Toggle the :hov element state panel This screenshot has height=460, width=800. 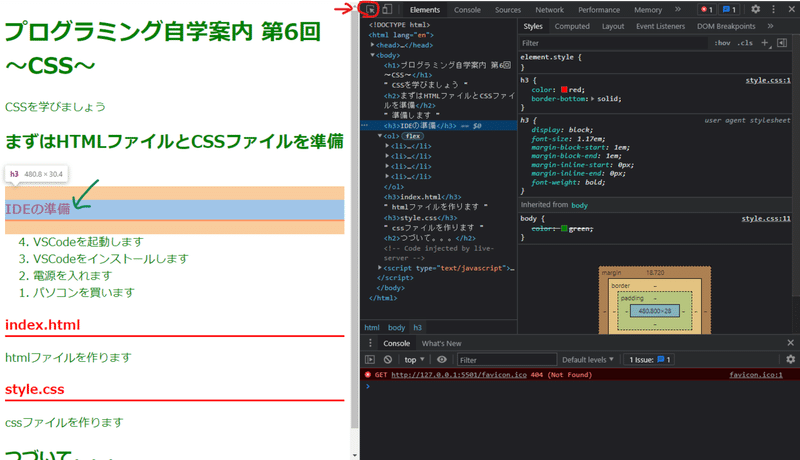coord(722,43)
